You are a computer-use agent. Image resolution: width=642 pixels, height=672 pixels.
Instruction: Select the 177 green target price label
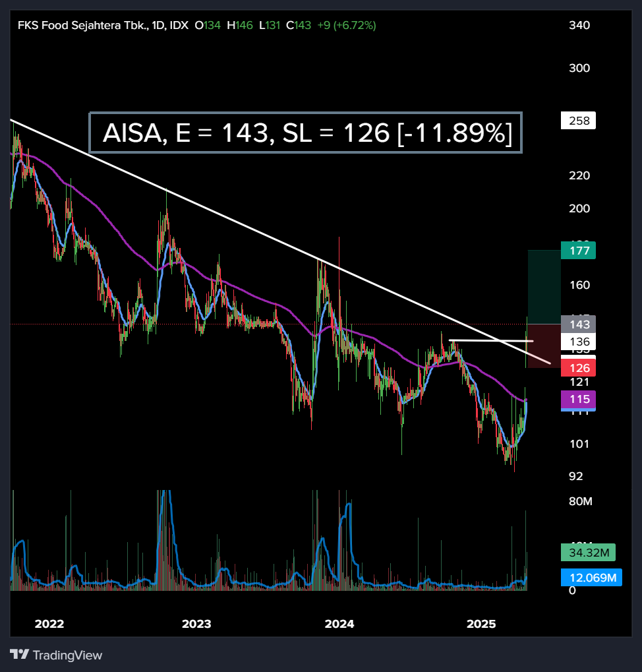578,251
